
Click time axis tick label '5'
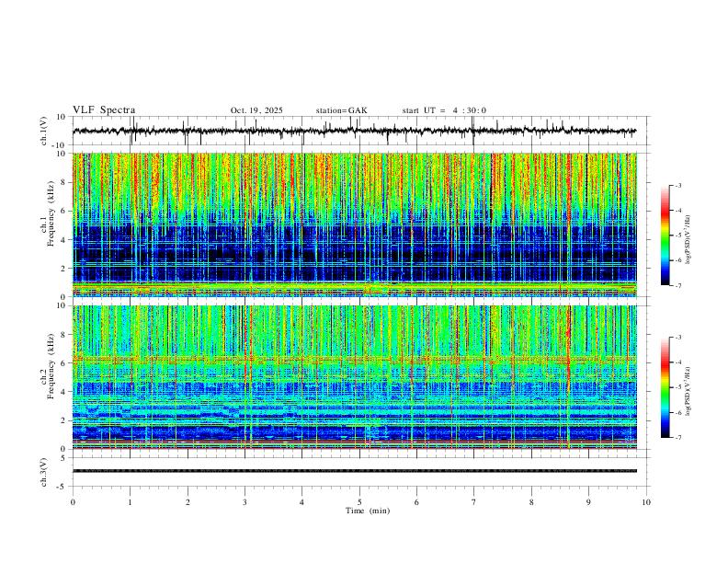(x=359, y=502)
